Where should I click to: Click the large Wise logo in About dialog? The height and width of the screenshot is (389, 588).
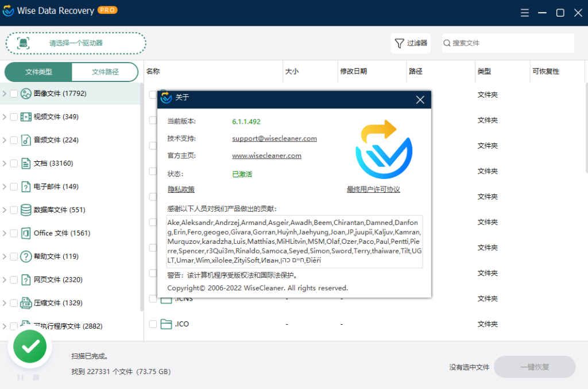(384, 149)
